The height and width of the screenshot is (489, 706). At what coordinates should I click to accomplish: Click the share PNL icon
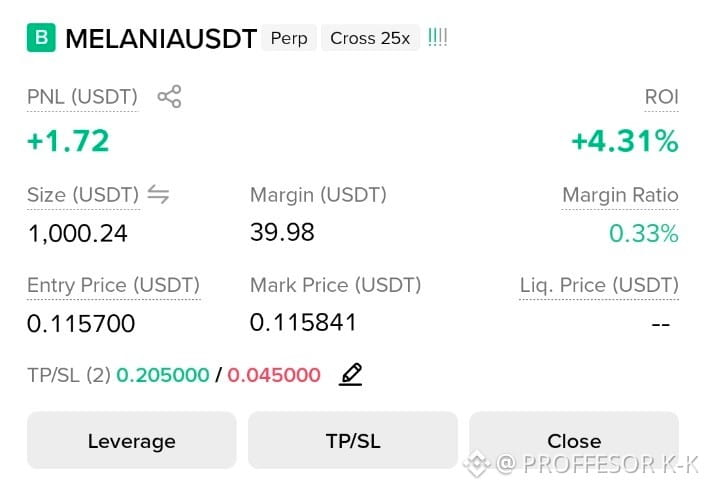tap(169, 96)
